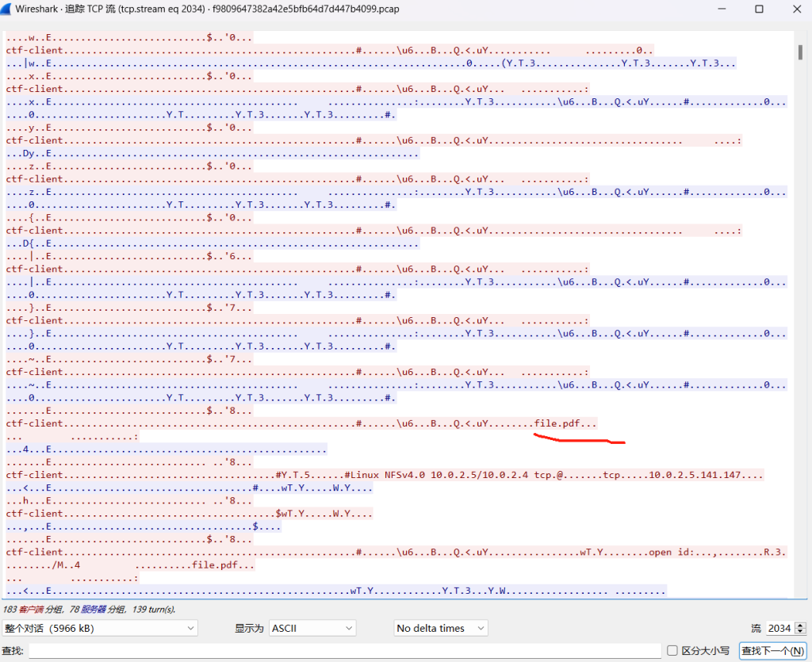Image resolution: width=812 pixels, height=662 pixels.
Task: Open the No delta times dropdown
Action: coord(441,628)
